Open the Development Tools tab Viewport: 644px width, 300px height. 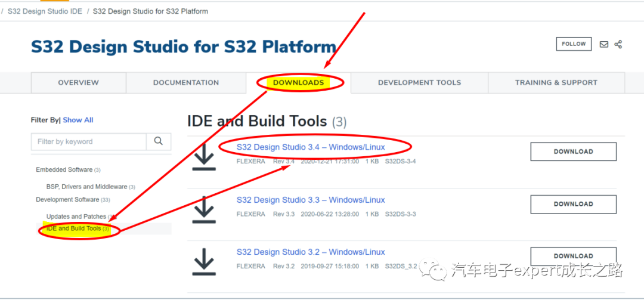tap(419, 82)
